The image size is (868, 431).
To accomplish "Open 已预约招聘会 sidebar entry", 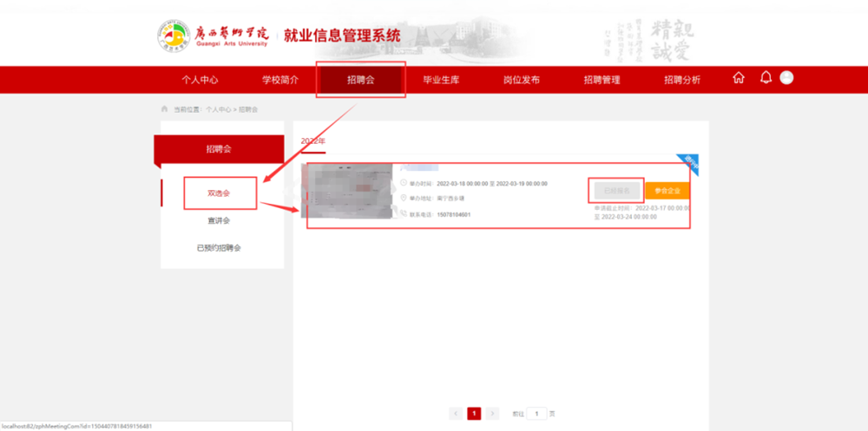I will (x=219, y=248).
